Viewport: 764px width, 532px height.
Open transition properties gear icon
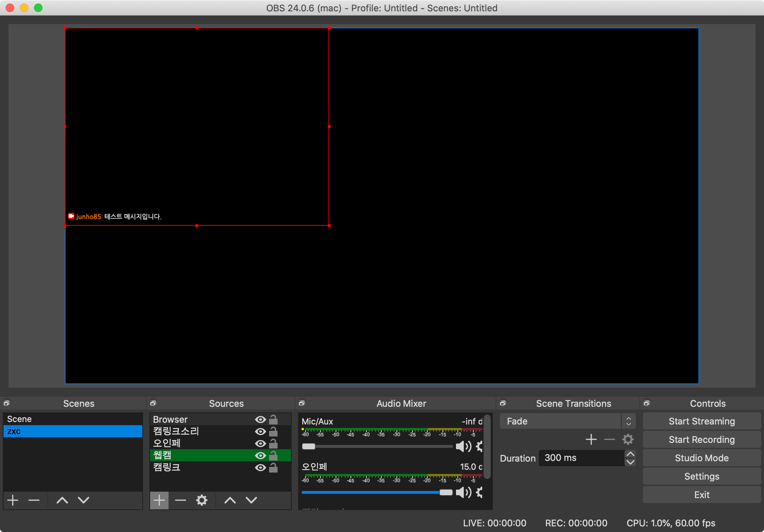coord(628,440)
